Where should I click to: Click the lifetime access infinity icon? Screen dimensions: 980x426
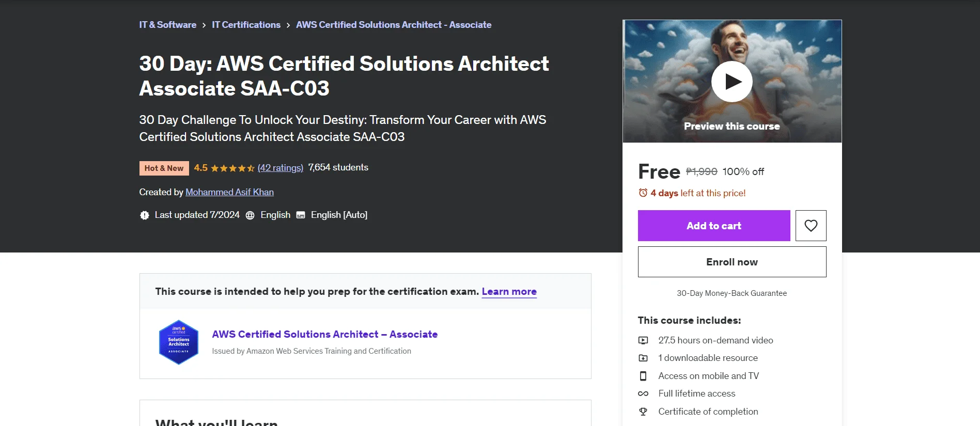pyautogui.click(x=643, y=393)
